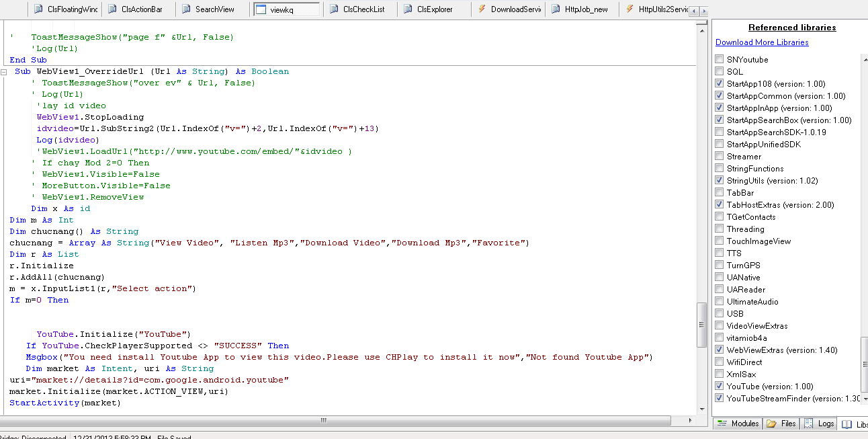Uncheck the StringUtils library
Screen dimensions: 868x439
pyautogui.click(x=720, y=180)
